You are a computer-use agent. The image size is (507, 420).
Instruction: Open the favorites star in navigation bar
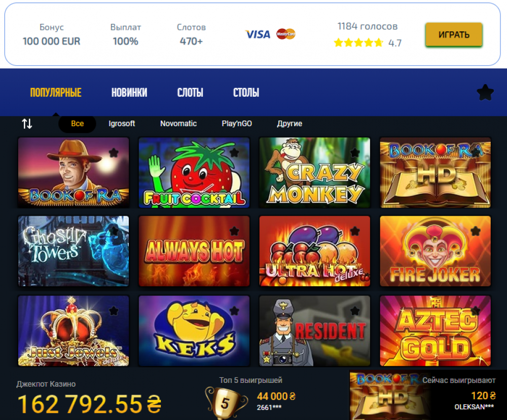(485, 93)
